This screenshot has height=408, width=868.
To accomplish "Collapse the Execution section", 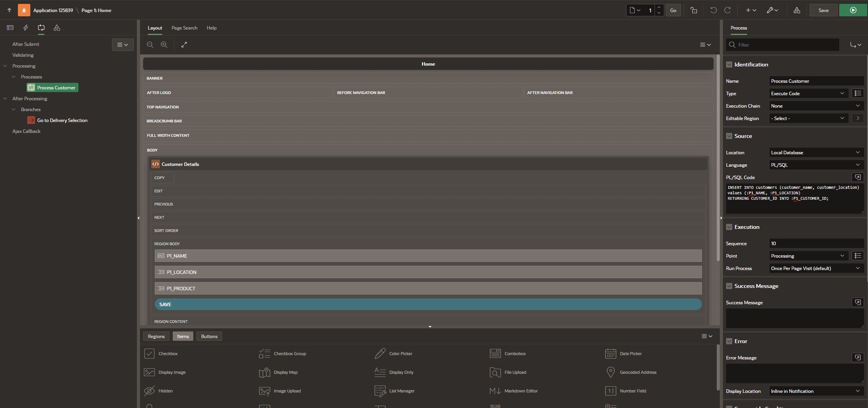I will point(729,227).
